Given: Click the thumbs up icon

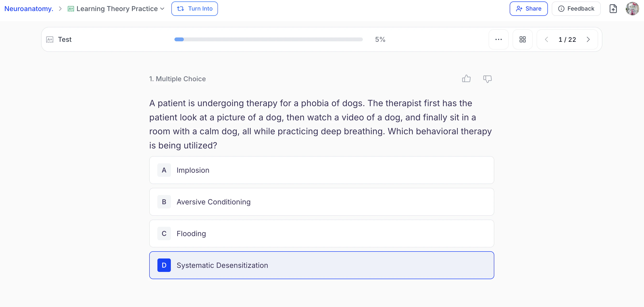Looking at the screenshot, I should click(466, 79).
